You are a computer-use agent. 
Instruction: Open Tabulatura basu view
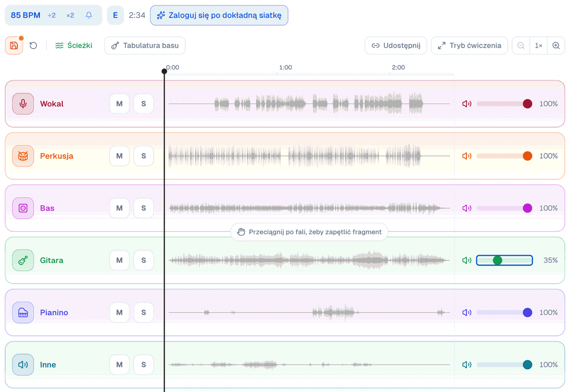pyautogui.click(x=145, y=46)
